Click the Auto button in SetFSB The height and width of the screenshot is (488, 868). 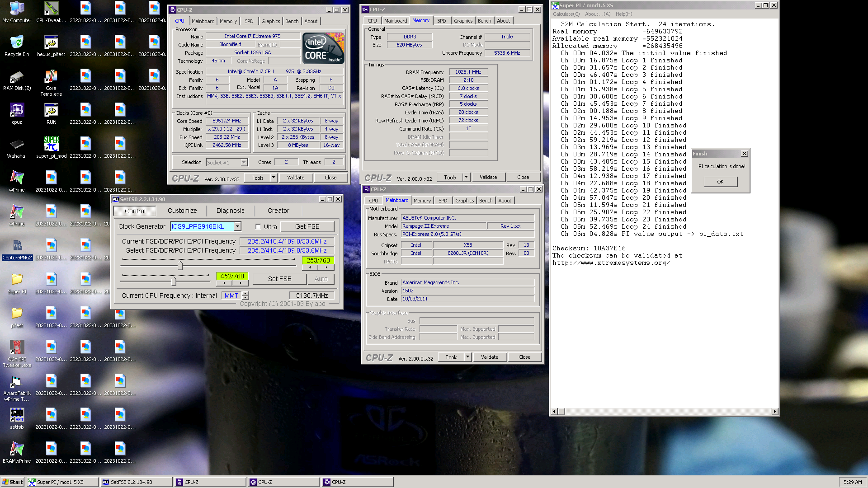coord(321,279)
